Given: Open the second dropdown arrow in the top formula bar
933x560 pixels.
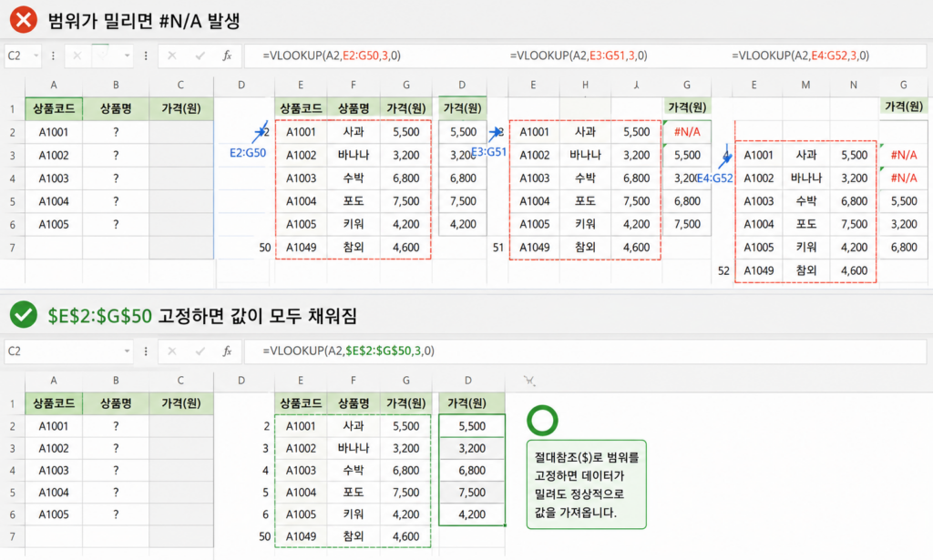Looking at the screenshot, I should click(127, 56).
